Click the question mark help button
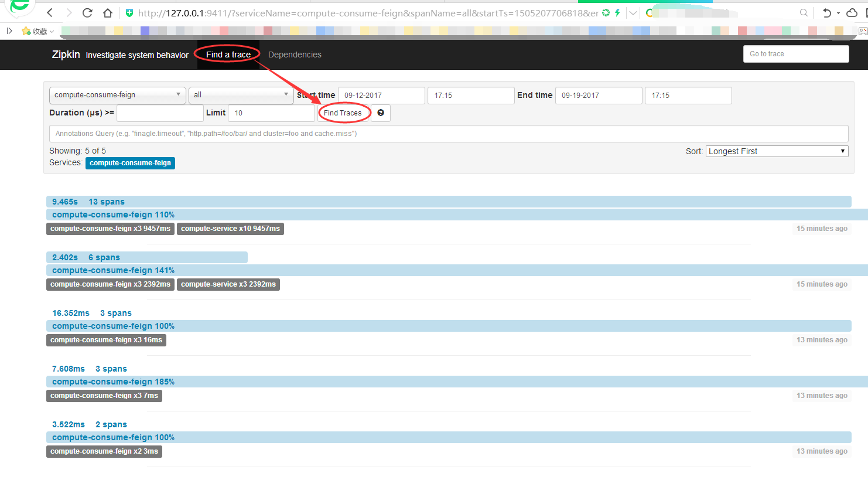Screen dimensions: 868x490 [381, 113]
